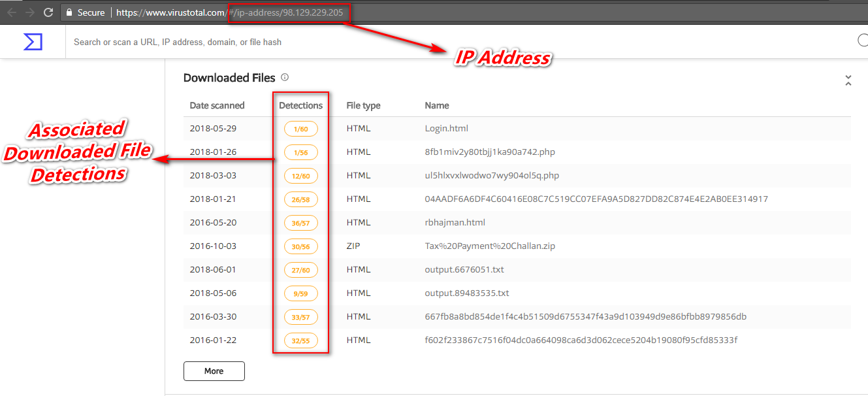
Task: Click the 32/55 detection badge
Action: pos(300,341)
